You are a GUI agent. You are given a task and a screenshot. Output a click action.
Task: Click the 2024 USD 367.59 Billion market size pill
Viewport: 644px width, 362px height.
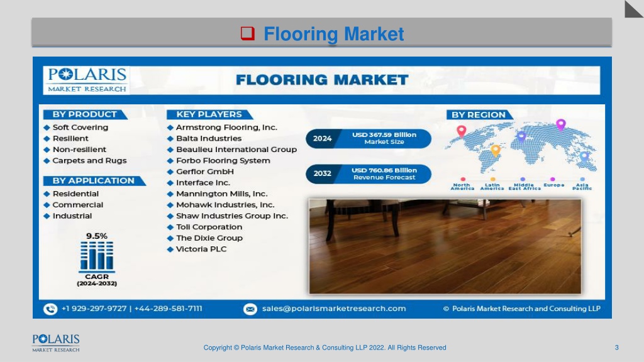(x=369, y=138)
